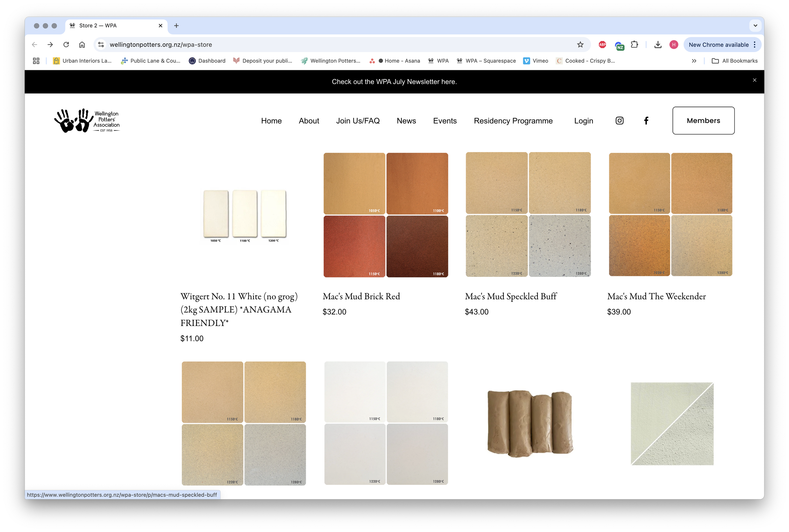The width and height of the screenshot is (789, 532).
Task: Open the All Bookmarks folder
Action: coord(735,61)
